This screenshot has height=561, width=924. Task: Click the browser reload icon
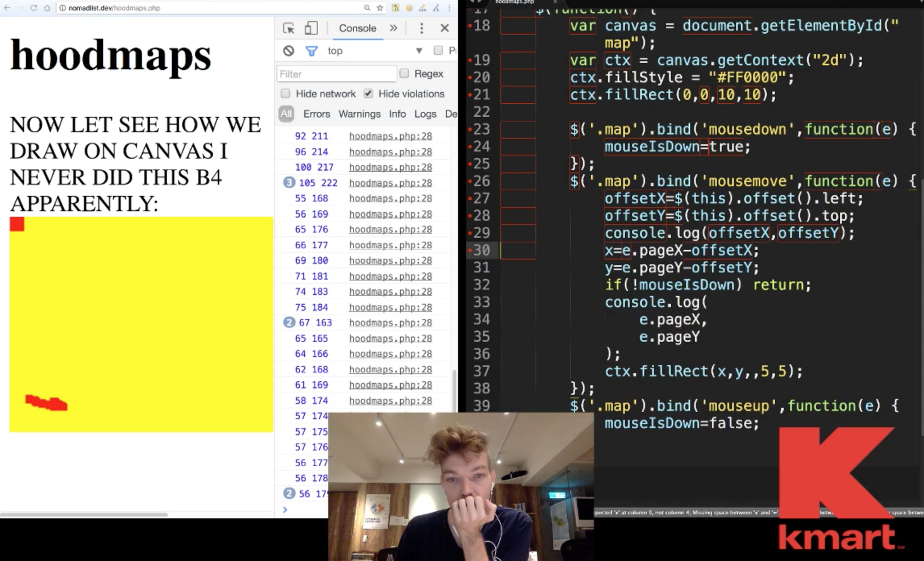34,8
